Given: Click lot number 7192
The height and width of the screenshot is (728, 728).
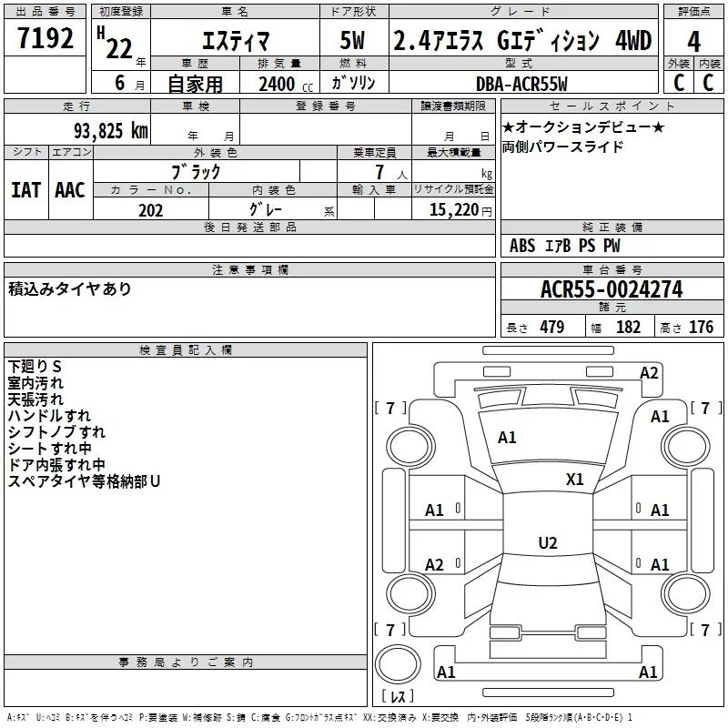Looking at the screenshot, I should [x=45, y=38].
